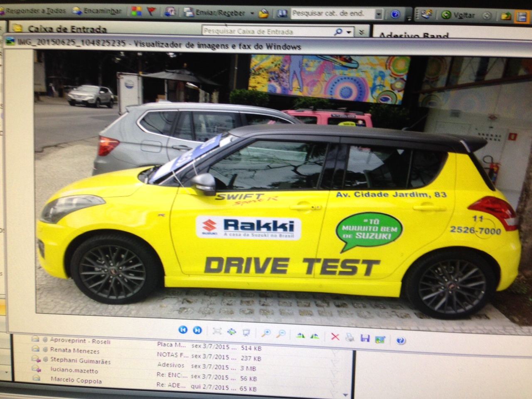532x399 pixels.
Task: Click the 'Re: ADE...' subject cell
Action: click(171, 385)
